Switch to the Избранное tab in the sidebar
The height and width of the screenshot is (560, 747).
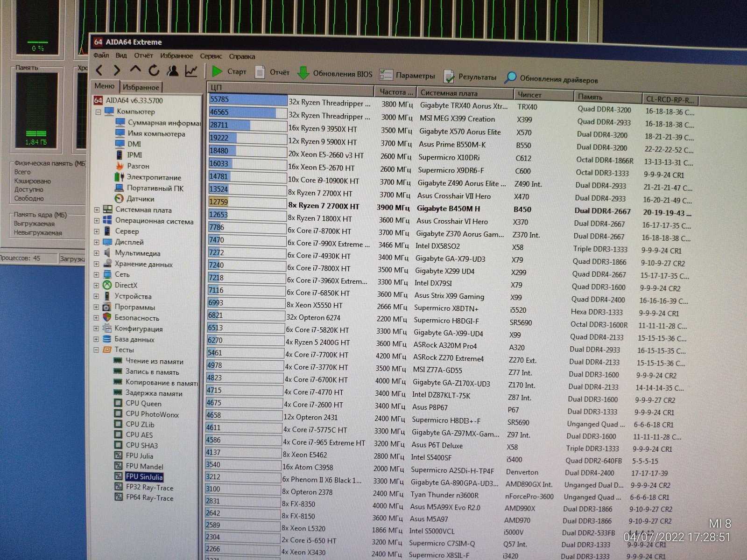(141, 87)
